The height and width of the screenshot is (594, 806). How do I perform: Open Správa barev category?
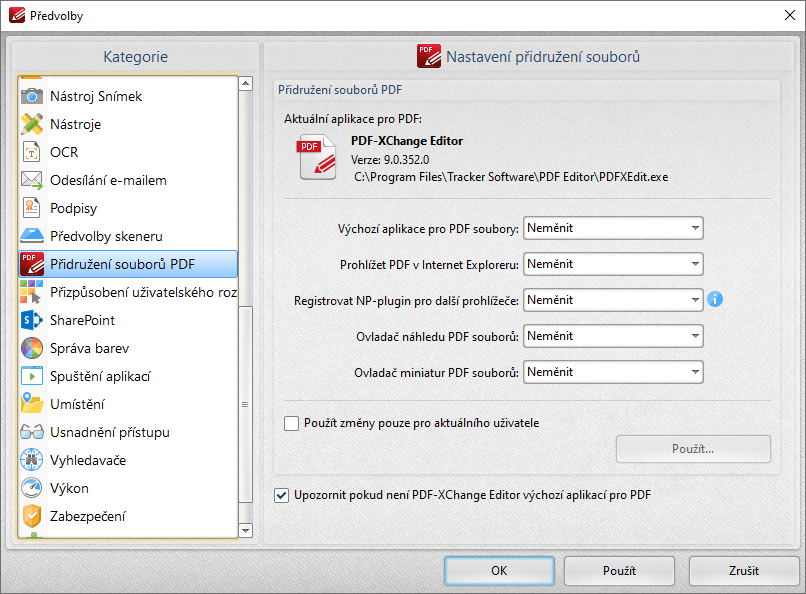(x=129, y=348)
